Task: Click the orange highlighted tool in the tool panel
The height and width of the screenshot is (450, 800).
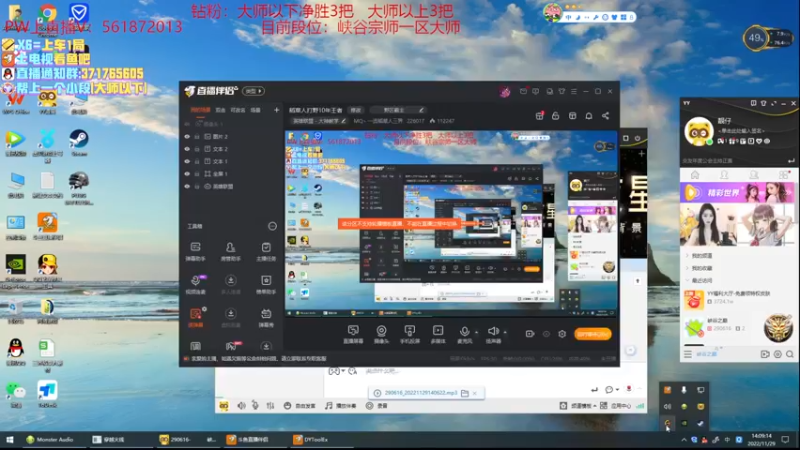Action: tap(195, 317)
